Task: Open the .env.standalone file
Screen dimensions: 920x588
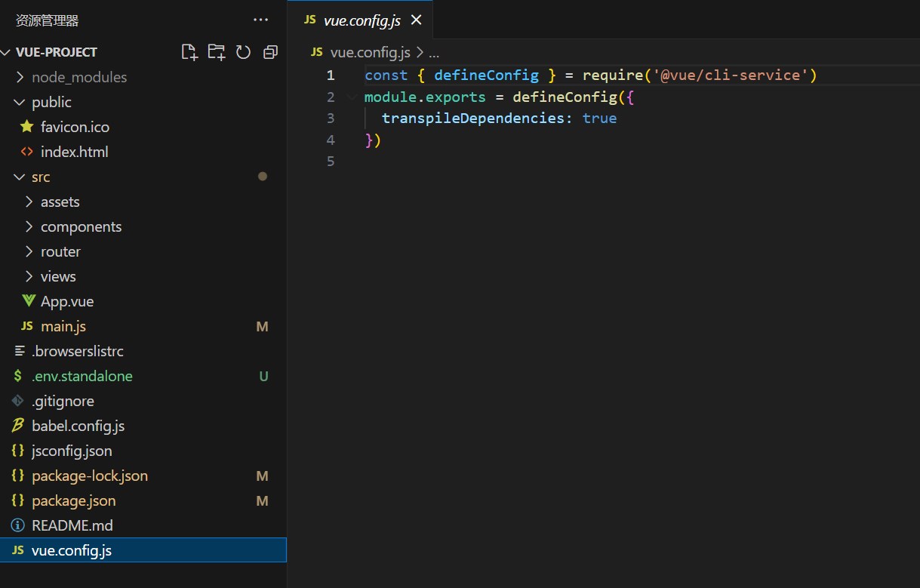Action: 82,376
